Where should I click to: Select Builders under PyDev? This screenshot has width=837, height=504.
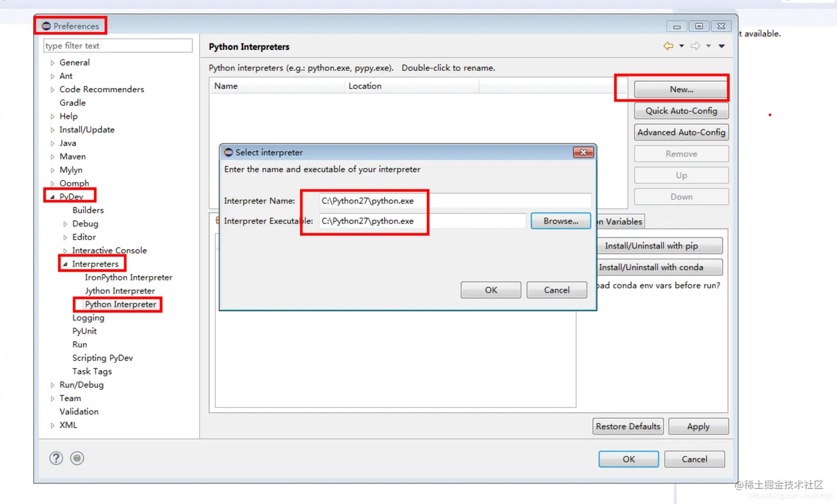[x=88, y=210]
